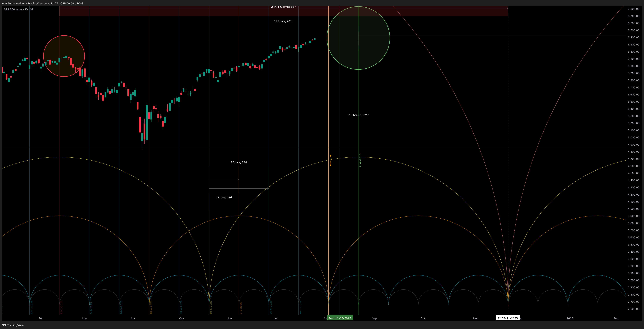Click the 4,500.00 price axis label

(634, 173)
